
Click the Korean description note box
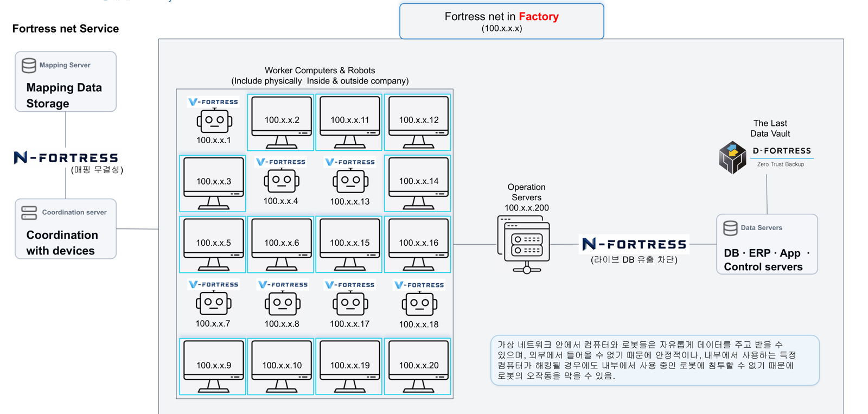[655, 360]
